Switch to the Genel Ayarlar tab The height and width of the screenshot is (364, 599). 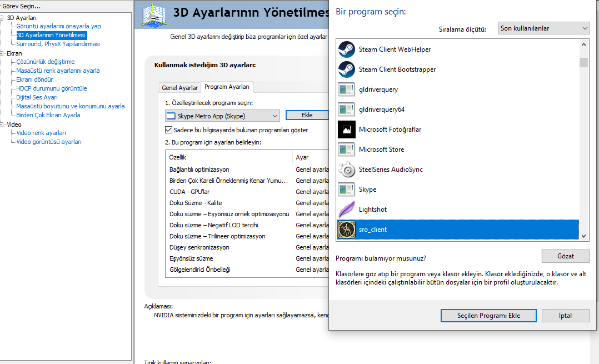(179, 88)
